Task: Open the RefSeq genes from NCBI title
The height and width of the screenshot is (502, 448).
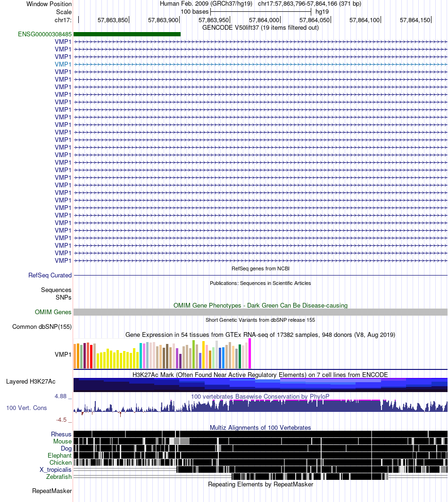Action: click(260, 268)
